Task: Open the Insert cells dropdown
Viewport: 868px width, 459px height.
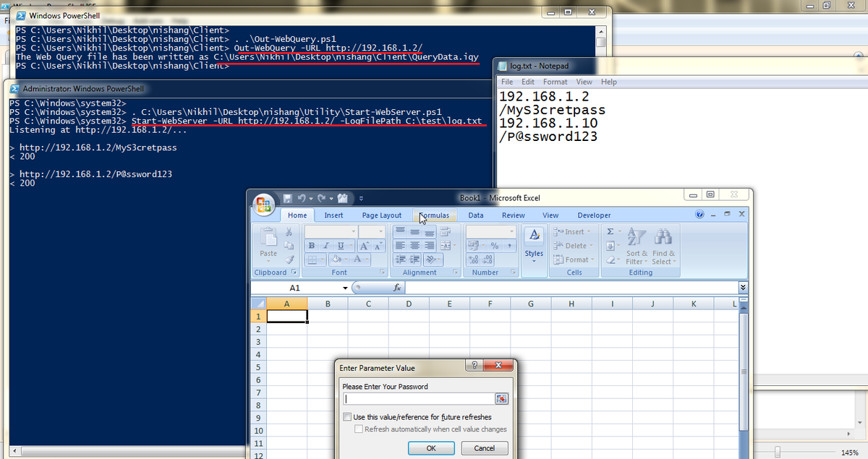Action: click(x=573, y=231)
